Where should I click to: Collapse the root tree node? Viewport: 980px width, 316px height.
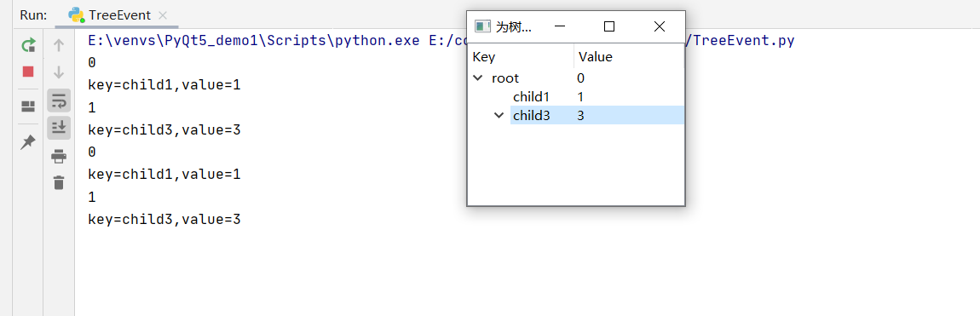coord(478,78)
